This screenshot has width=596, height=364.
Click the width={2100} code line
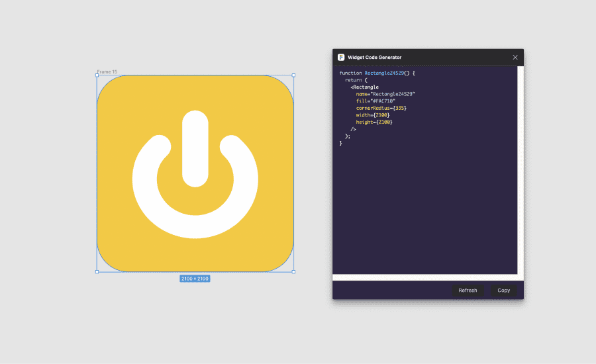click(373, 115)
